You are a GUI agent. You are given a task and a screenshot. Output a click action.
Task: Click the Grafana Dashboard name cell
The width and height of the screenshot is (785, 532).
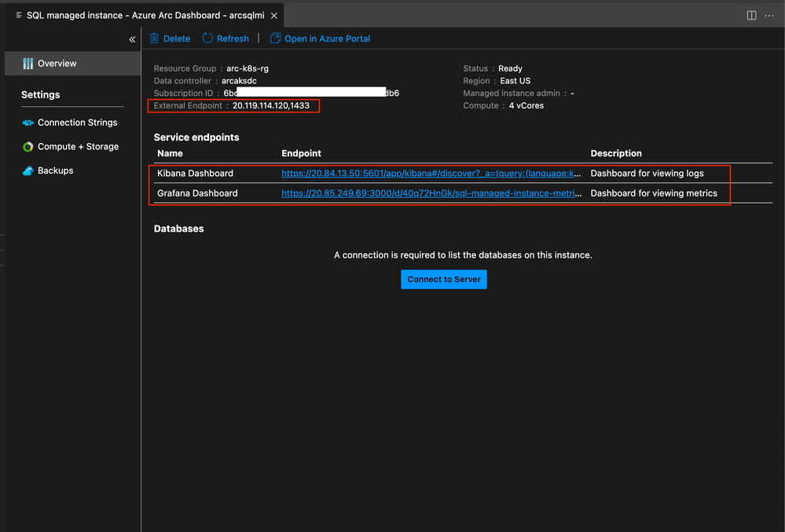tap(197, 193)
